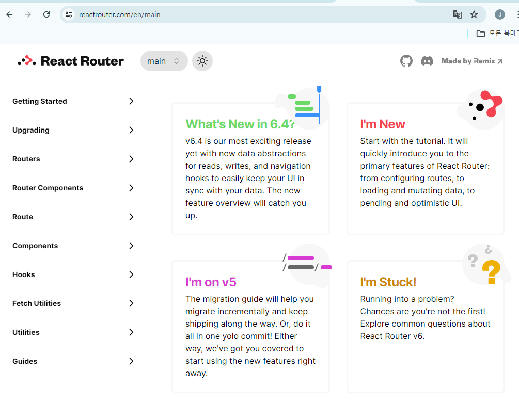Expand the Hooks section
Viewport: 519px width, 420px height.
click(73, 274)
